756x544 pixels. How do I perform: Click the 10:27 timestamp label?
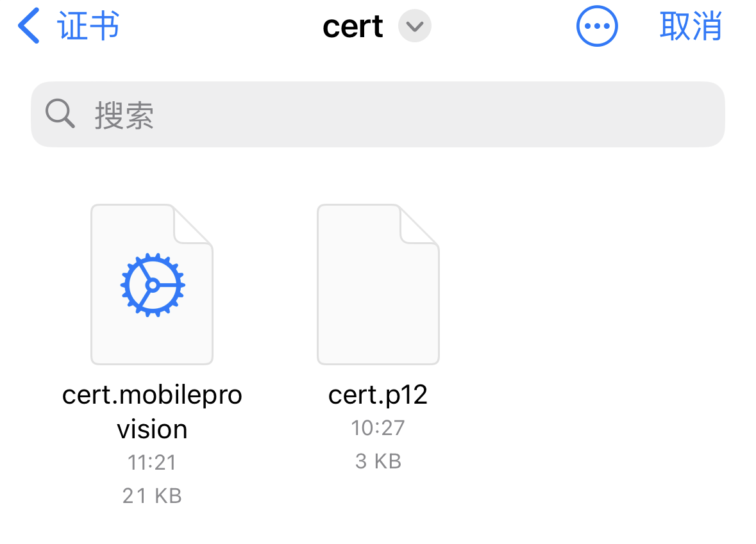(378, 428)
